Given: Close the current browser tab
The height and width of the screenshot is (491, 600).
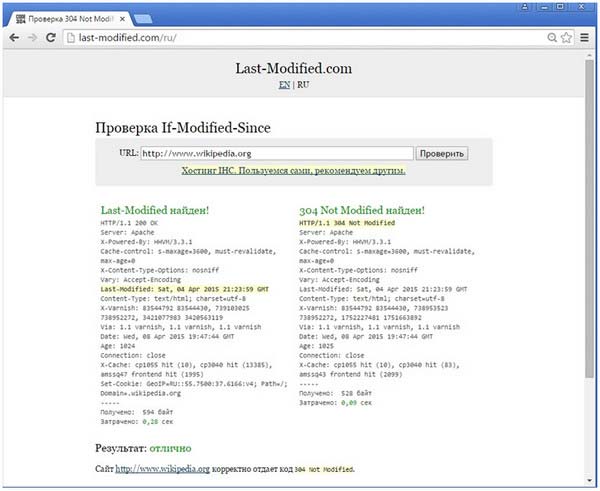Looking at the screenshot, I should click(x=123, y=17).
